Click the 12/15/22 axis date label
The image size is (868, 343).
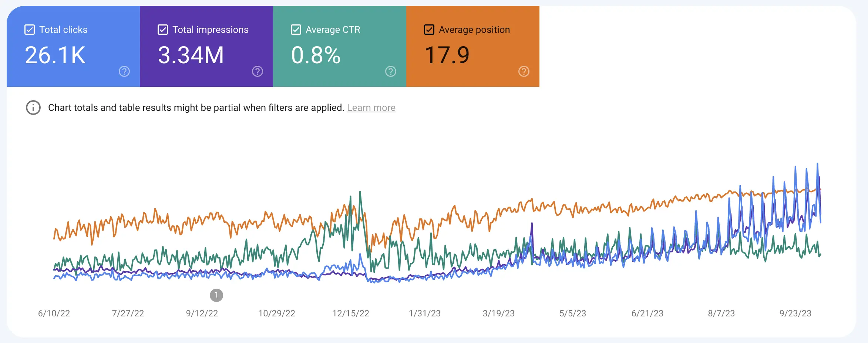[x=351, y=313]
